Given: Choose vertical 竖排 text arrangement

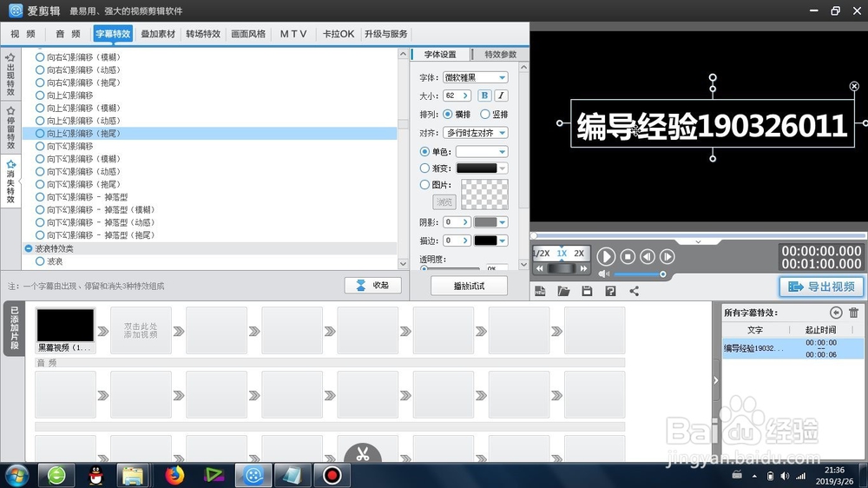Looking at the screenshot, I should pyautogui.click(x=485, y=114).
